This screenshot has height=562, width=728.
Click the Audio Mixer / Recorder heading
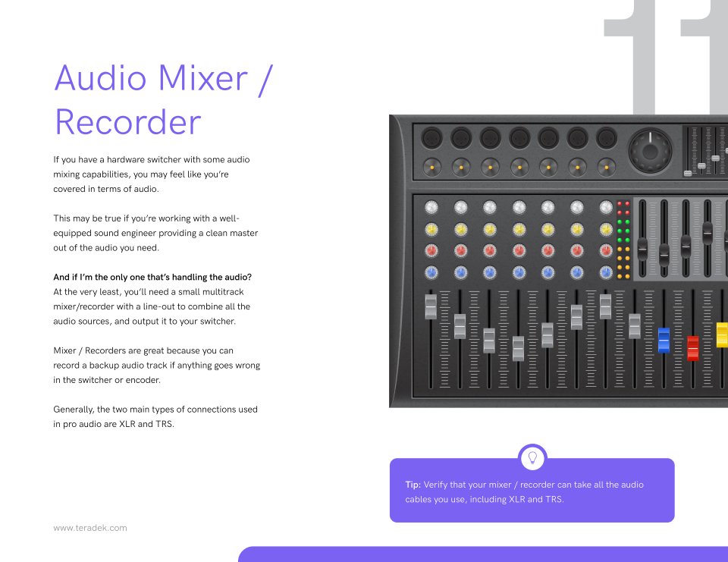[x=162, y=100]
